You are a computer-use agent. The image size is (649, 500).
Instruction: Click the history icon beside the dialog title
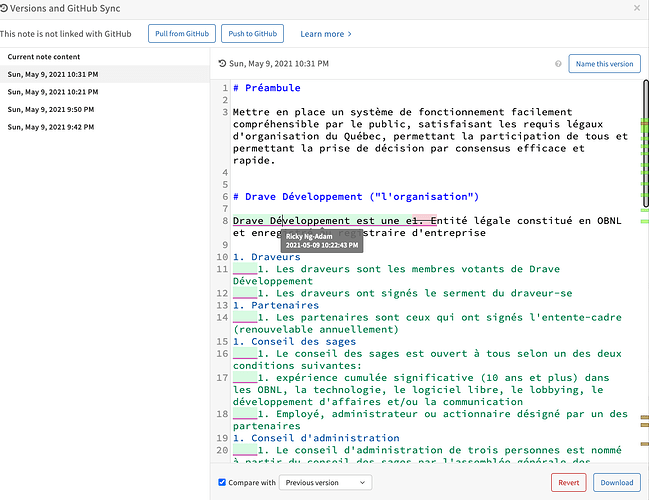[3, 8]
